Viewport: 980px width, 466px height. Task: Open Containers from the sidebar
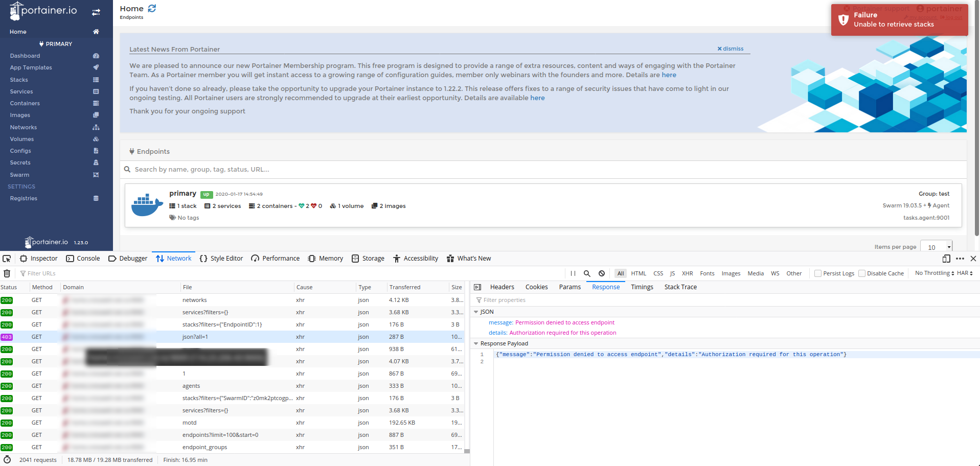pyautogui.click(x=25, y=103)
